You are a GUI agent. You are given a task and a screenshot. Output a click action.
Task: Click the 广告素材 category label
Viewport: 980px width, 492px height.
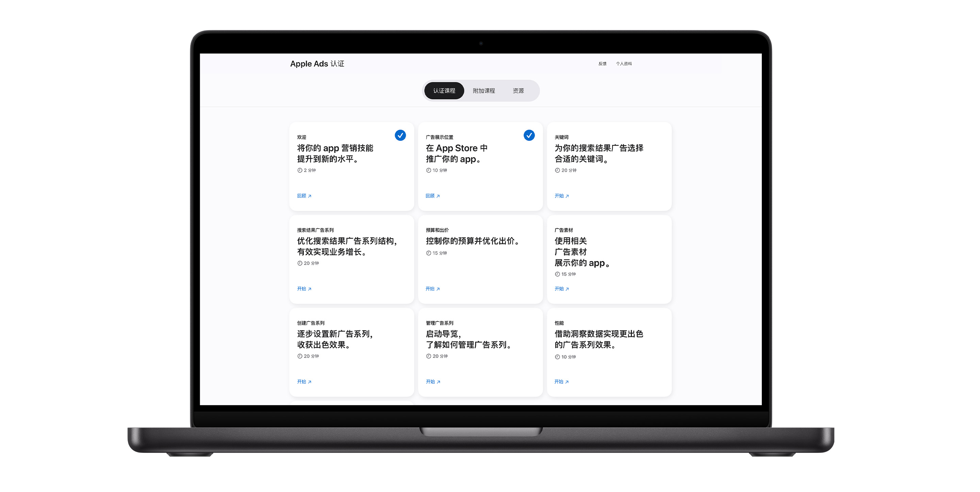click(x=563, y=230)
